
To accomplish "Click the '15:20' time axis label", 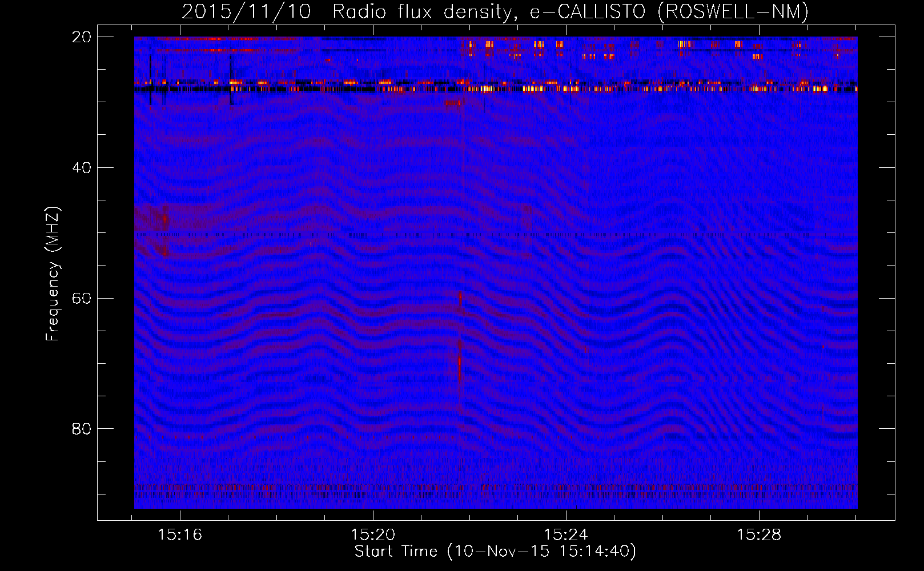I will pos(373,535).
